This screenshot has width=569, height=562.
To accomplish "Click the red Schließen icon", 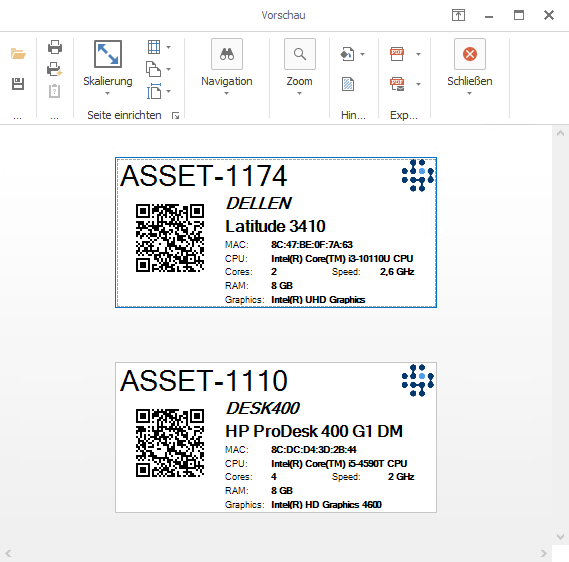I will point(470,54).
